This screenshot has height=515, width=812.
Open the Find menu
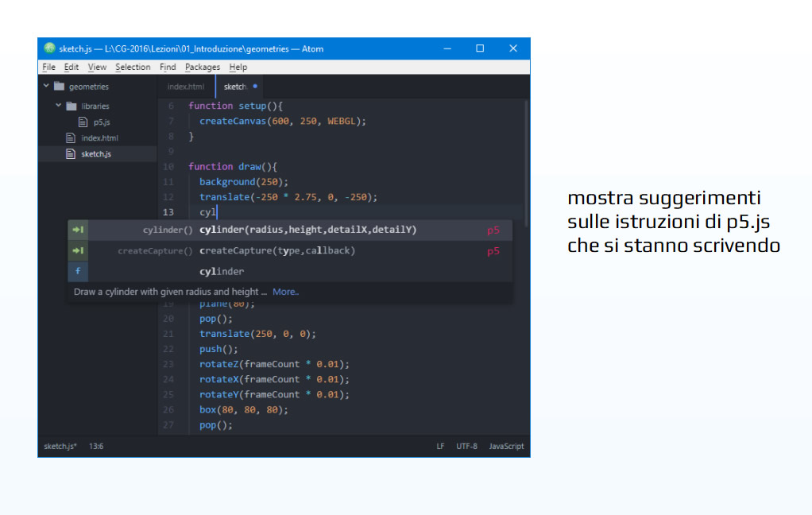click(168, 67)
